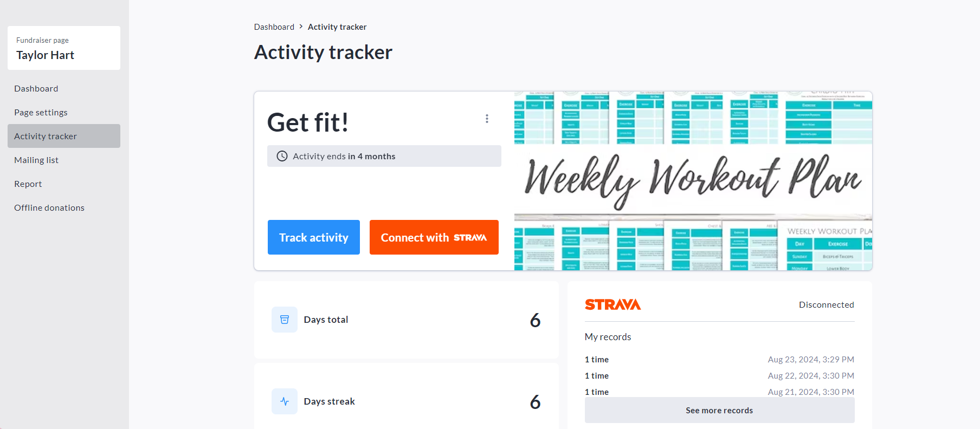Select Activity tracker sidebar item
Screen dimensions: 980x429
(46, 136)
